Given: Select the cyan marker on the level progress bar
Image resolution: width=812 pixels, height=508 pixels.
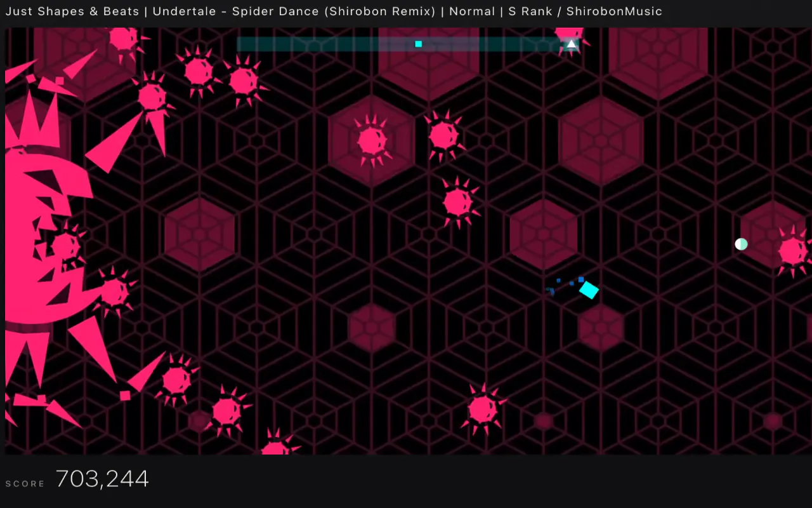Looking at the screenshot, I should [x=418, y=44].
